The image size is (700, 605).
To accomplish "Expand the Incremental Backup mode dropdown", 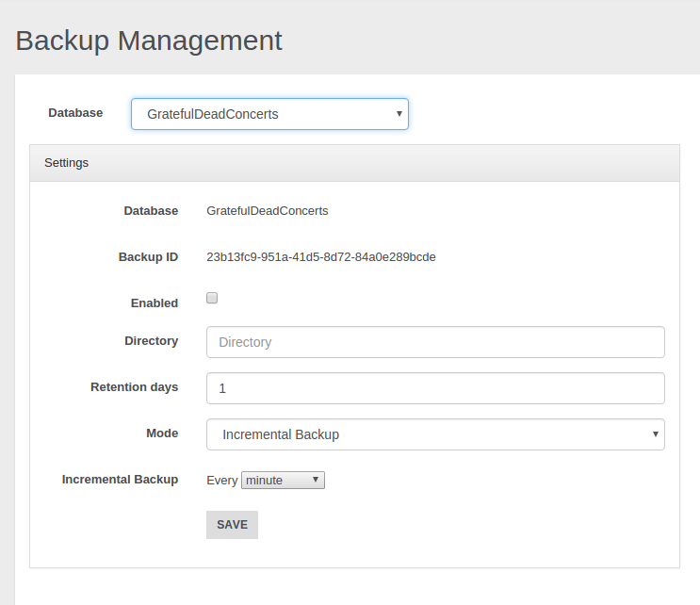I will point(435,434).
